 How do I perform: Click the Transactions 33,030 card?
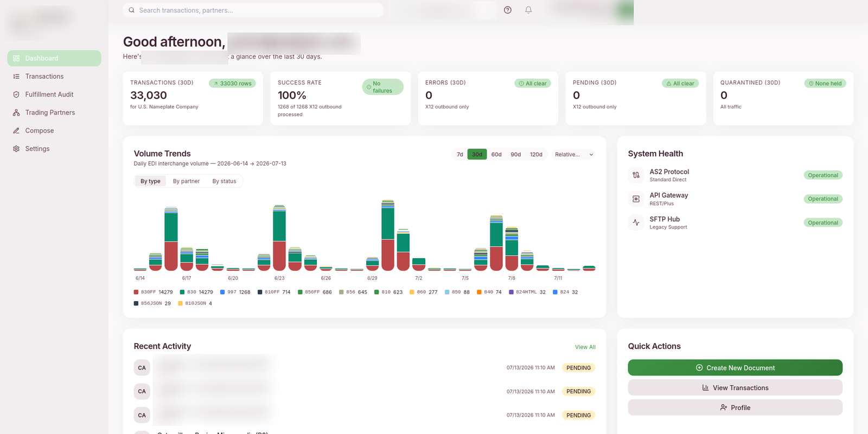(x=193, y=98)
